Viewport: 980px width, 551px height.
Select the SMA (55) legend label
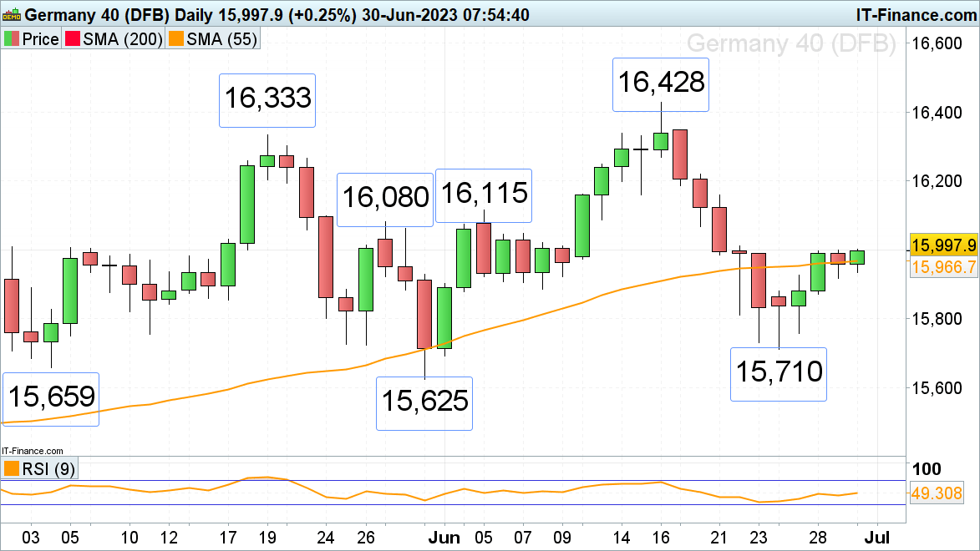pos(221,38)
